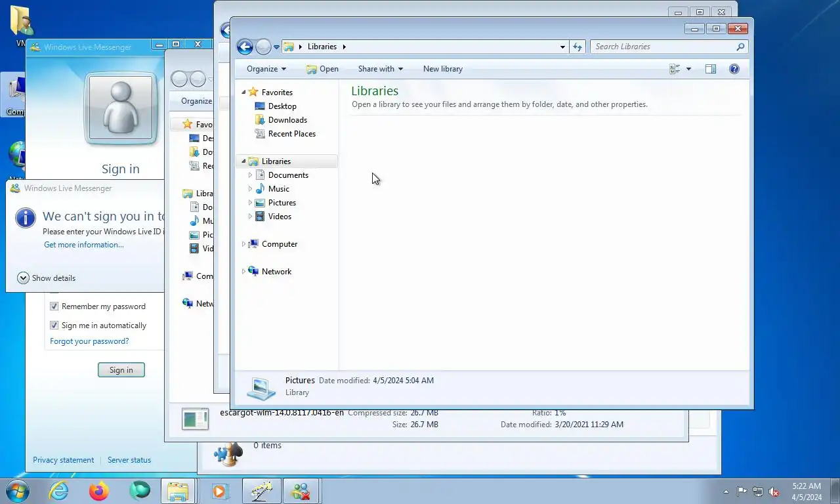The image size is (840, 504).
Task: Click the Action Center flag tray icon
Action: (x=742, y=492)
